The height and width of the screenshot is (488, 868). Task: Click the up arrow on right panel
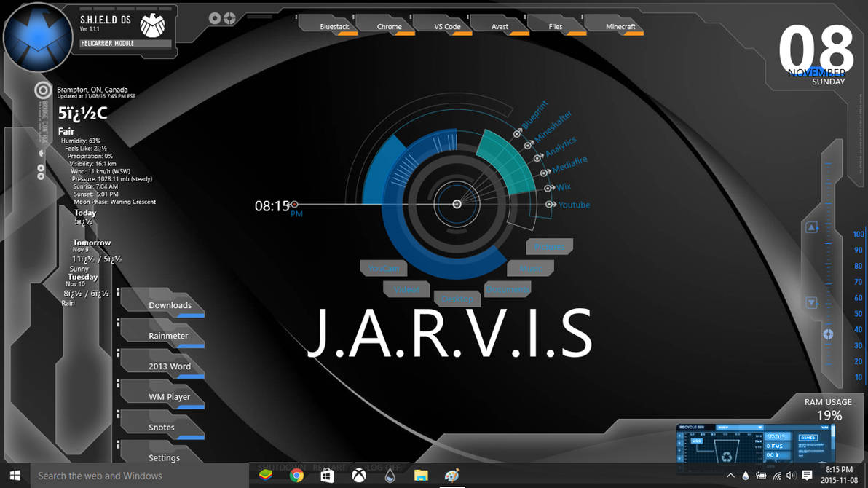[x=811, y=227]
